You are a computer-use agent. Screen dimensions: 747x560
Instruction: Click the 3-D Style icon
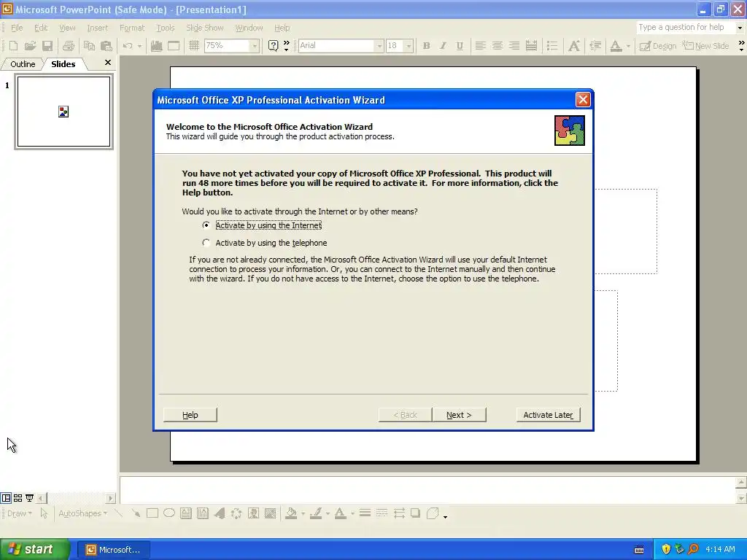pos(433,513)
